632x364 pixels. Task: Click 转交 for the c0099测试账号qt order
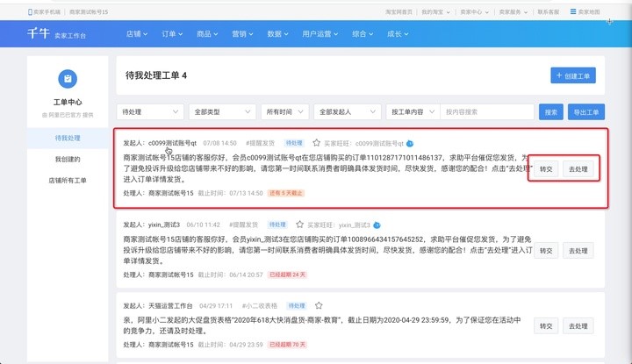coord(546,169)
